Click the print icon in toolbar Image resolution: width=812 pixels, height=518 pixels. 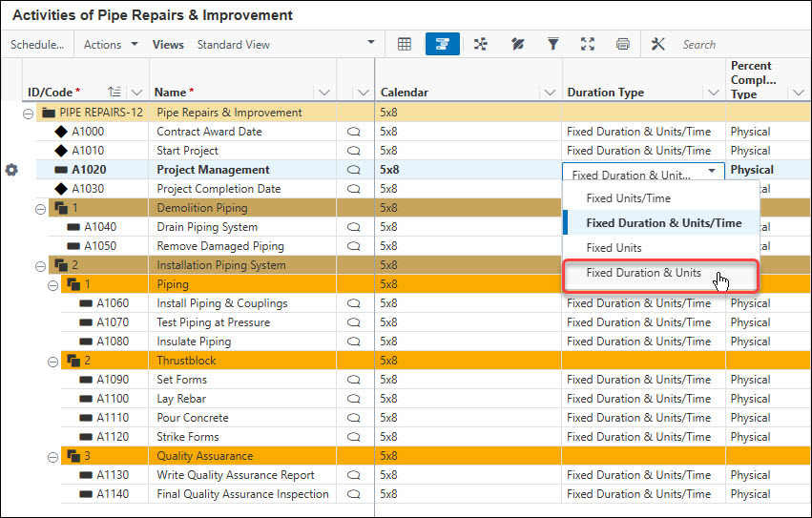pyautogui.click(x=622, y=44)
